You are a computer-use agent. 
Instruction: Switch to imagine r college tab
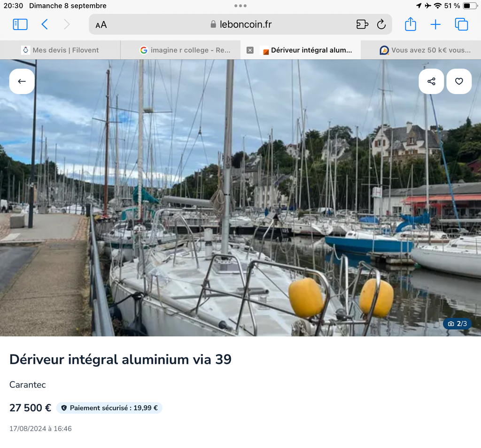tap(180, 50)
